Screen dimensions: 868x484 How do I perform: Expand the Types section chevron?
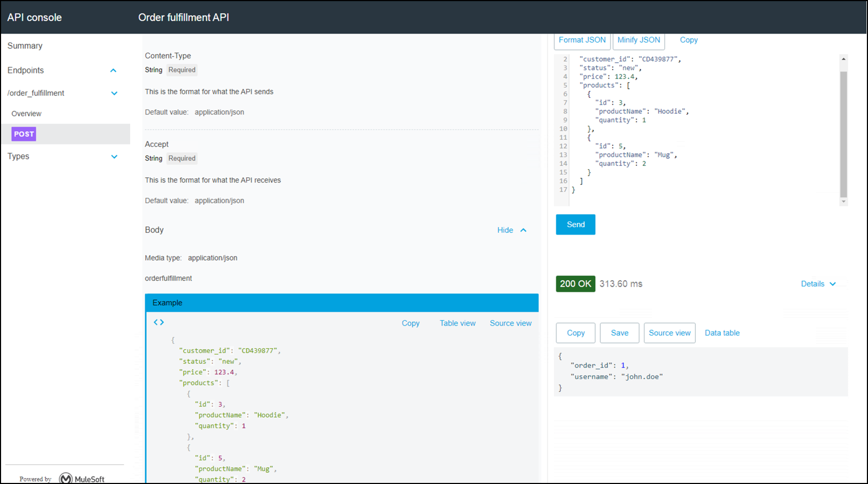click(114, 156)
